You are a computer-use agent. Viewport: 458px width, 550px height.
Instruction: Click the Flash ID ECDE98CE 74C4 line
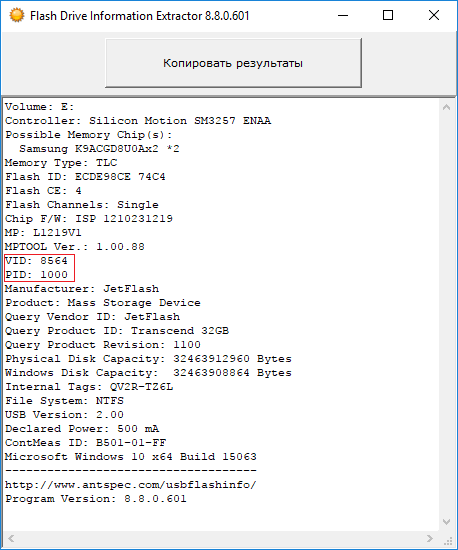85,177
